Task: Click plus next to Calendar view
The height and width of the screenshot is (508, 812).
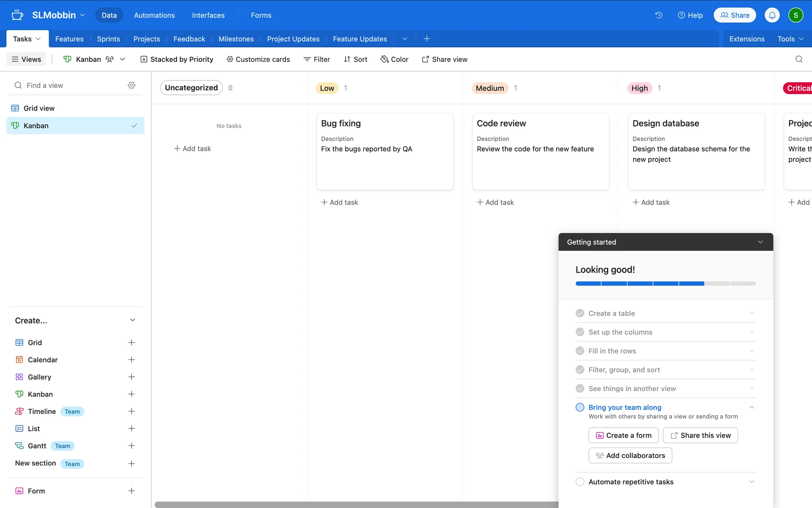Action: pyautogui.click(x=132, y=360)
